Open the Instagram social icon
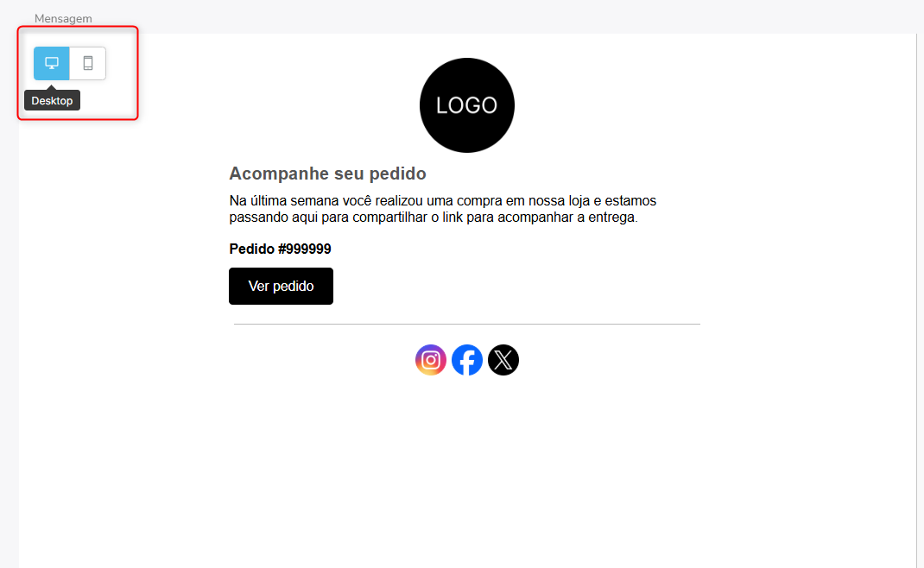Screen dimensions: 924x568 (x=431, y=360)
